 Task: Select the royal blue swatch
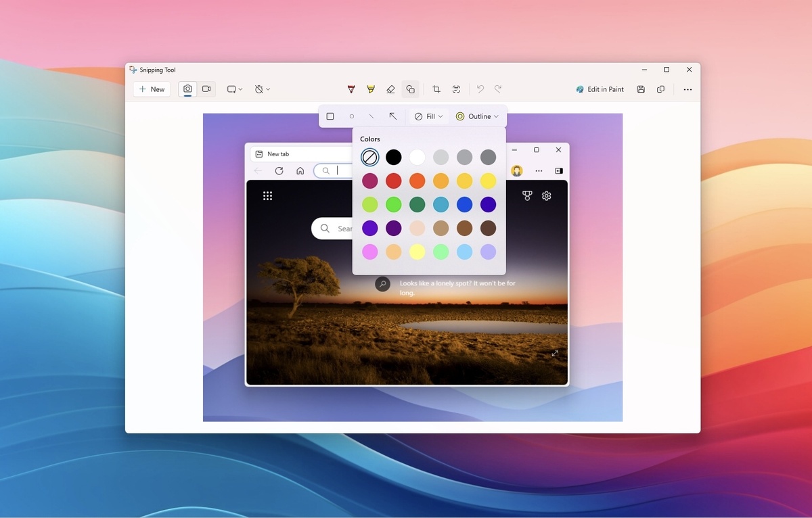tap(464, 204)
